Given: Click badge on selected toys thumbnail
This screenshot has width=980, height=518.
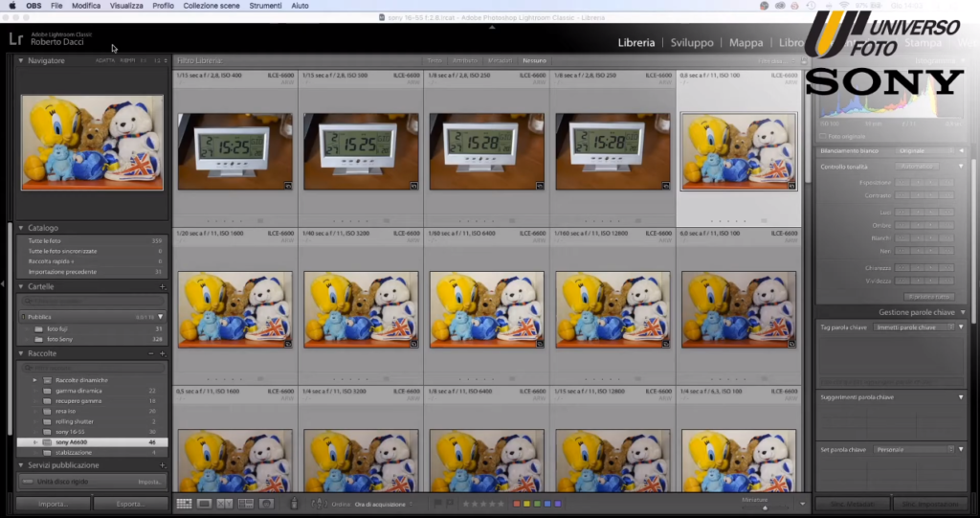Looking at the screenshot, I should click(x=791, y=186).
